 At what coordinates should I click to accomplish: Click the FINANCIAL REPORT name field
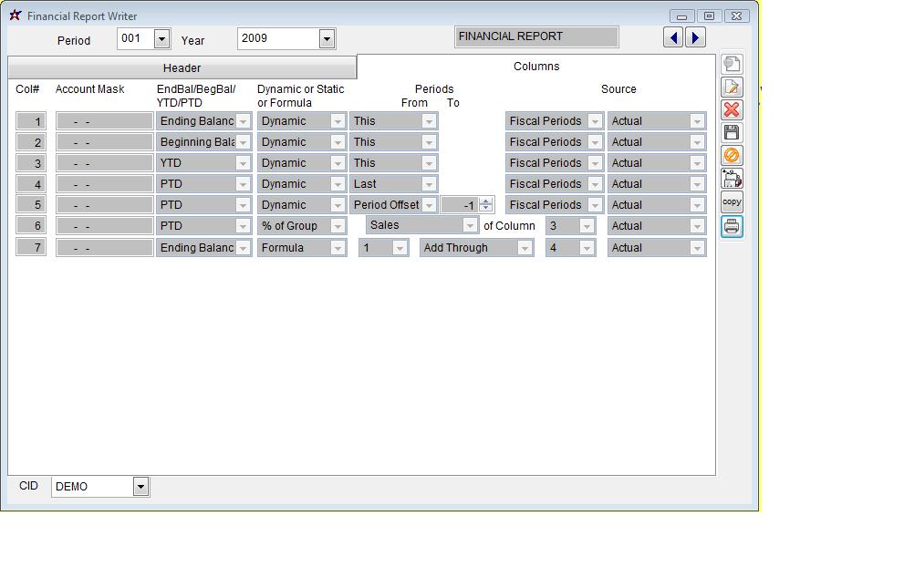tap(536, 37)
